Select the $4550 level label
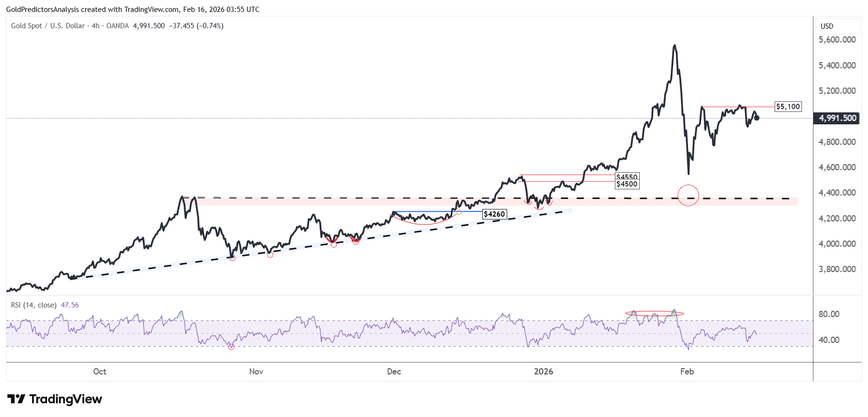 [627, 176]
